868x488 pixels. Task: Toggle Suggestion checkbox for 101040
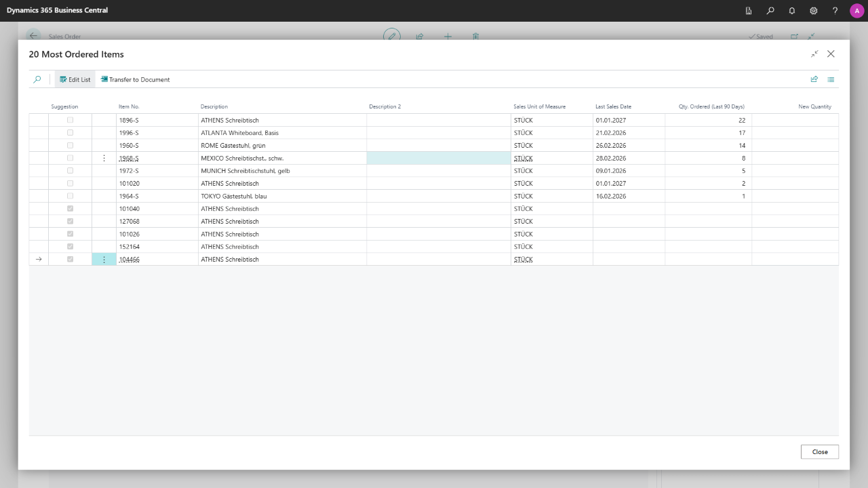[x=70, y=209]
